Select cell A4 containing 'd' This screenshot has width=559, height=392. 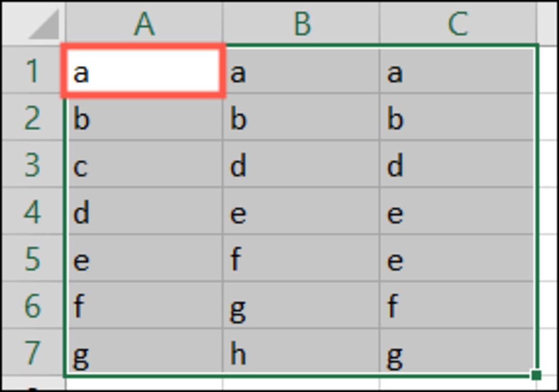(x=144, y=211)
